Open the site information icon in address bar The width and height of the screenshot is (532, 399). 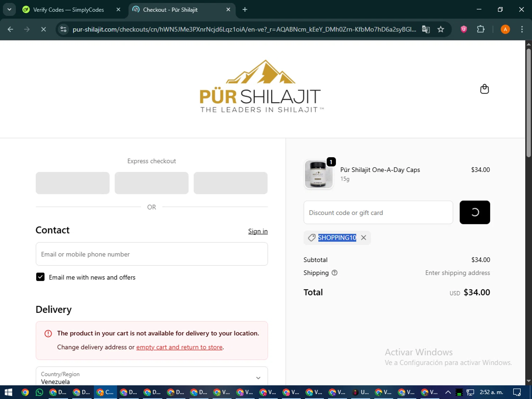63,29
